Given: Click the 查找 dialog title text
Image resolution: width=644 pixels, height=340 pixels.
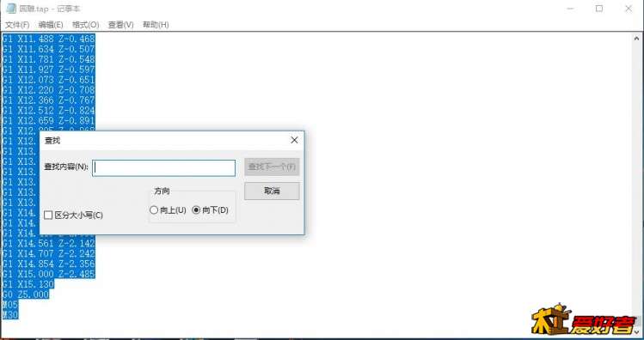Looking at the screenshot, I should tap(52, 141).
